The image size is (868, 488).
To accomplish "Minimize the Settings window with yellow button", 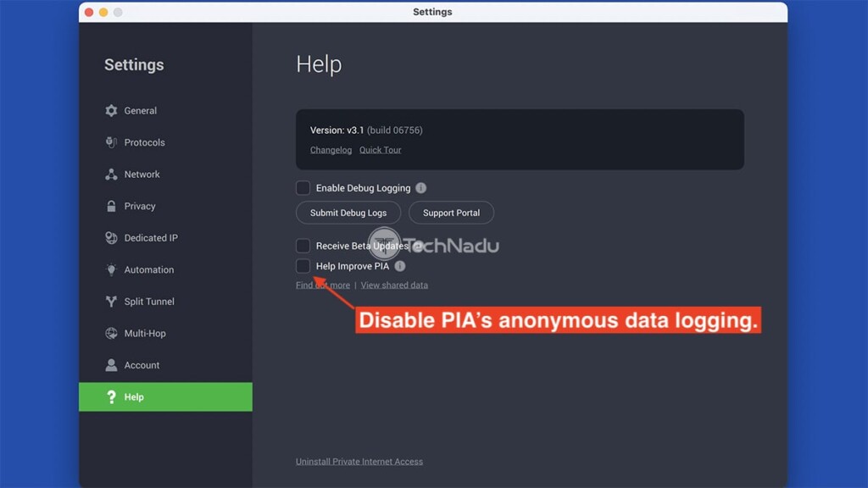I will 103,12.
